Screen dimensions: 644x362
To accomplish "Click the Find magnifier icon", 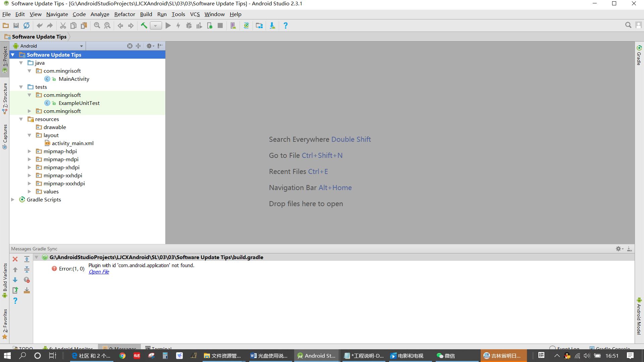I will click(x=97, y=25).
